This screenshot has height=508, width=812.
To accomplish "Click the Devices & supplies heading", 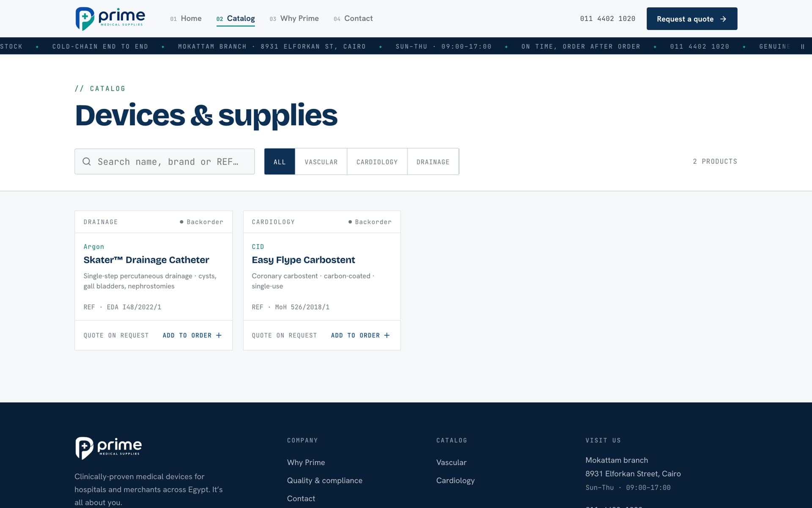I will pos(206,115).
